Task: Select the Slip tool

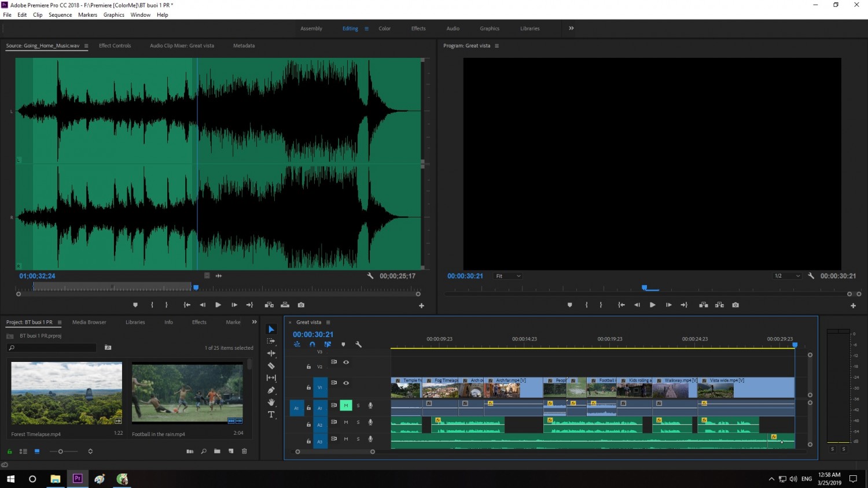Action: coord(271,378)
